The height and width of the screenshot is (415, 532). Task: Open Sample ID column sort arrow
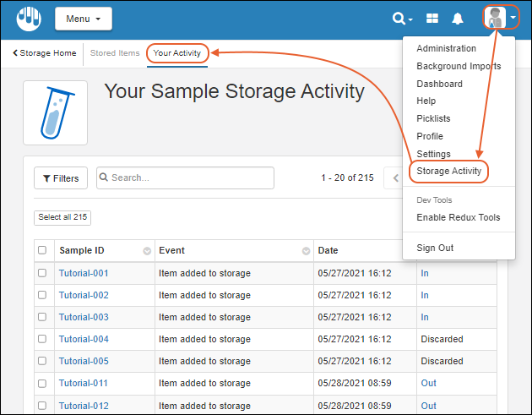[x=147, y=251]
